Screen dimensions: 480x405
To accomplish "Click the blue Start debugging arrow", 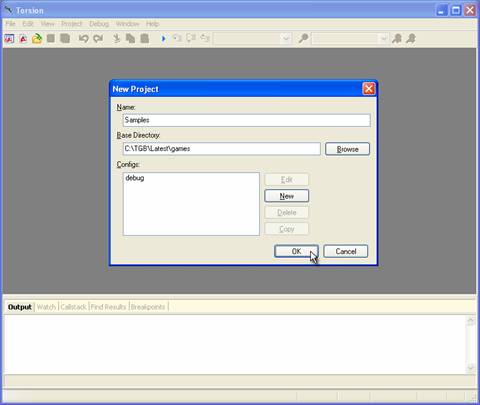I will 163,39.
